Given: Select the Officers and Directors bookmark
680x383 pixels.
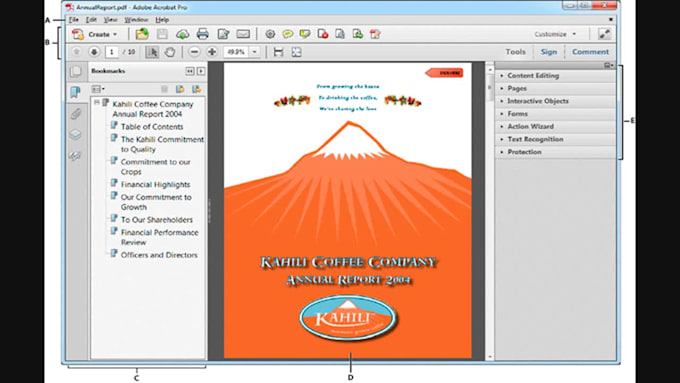Looking at the screenshot, I should (x=159, y=255).
